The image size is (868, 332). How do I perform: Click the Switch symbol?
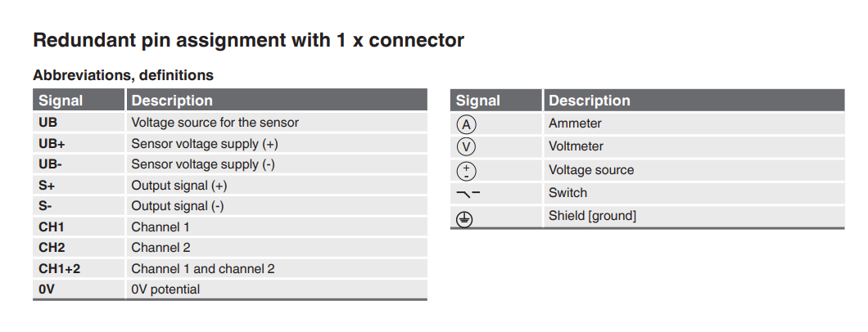click(468, 194)
